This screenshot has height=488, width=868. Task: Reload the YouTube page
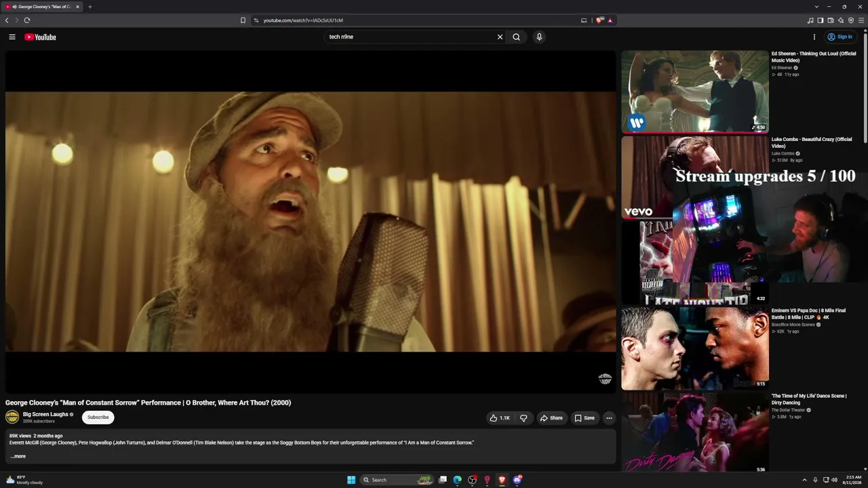click(27, 20)
